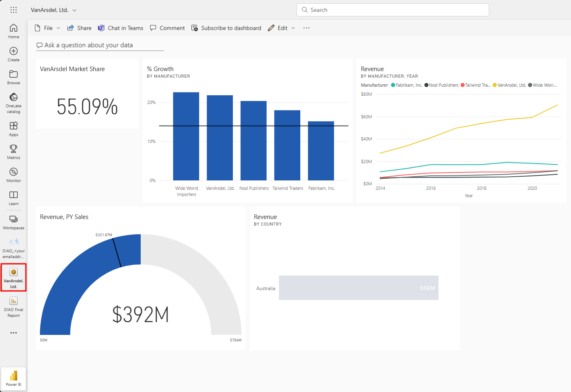Click the Teams icon in toolbar
Viewport: 571px width, 392px height.
(x=101, y=28)
